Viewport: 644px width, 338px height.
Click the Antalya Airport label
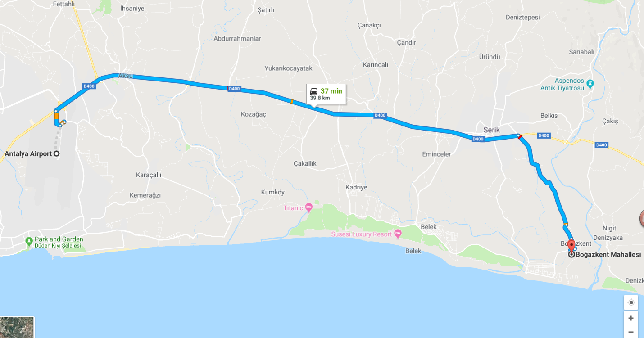click(28, 154)
